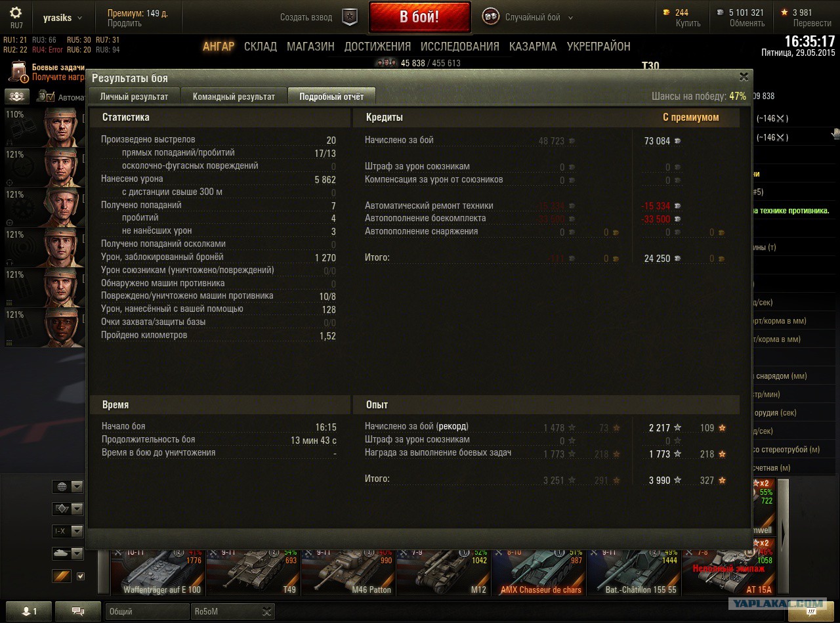Switch to the Общий chat tab

click(x=148, y=612)
